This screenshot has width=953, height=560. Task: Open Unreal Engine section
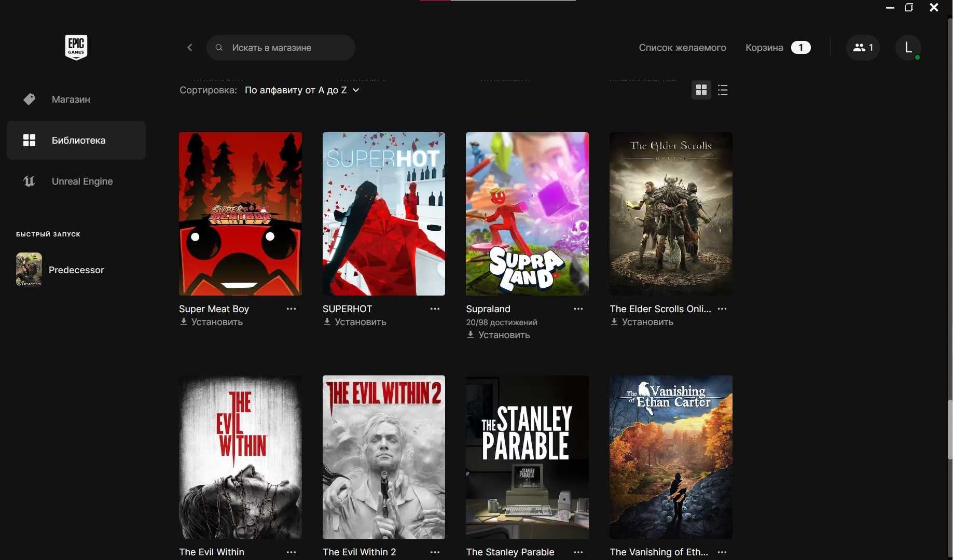coord(76,181)
